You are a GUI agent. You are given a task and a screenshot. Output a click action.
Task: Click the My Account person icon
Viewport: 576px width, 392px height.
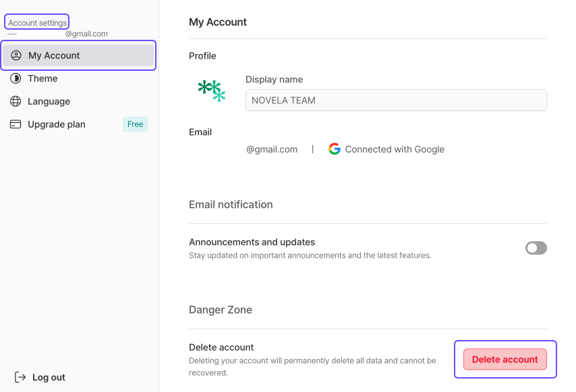pyautogui.click(x=16, y=55)
